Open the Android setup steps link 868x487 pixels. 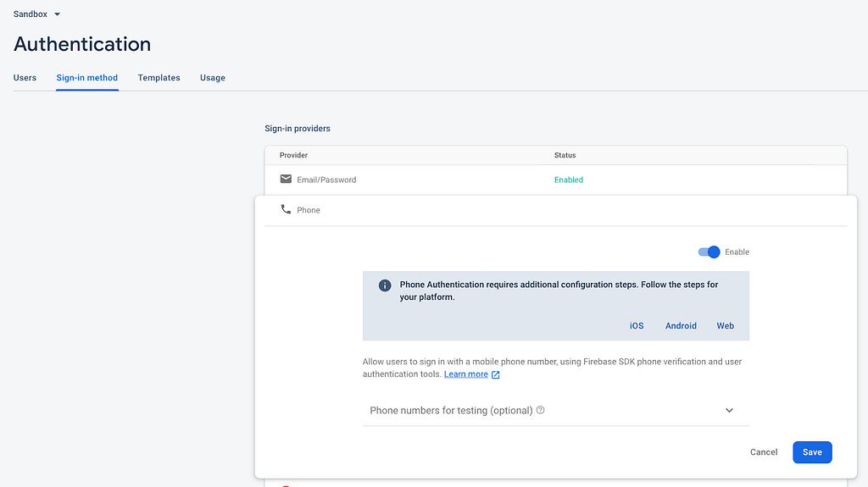pos(681,326)
